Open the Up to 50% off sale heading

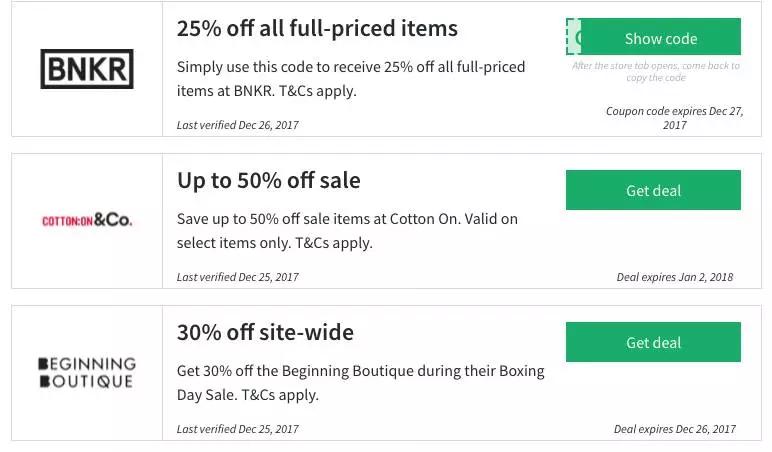268,181
